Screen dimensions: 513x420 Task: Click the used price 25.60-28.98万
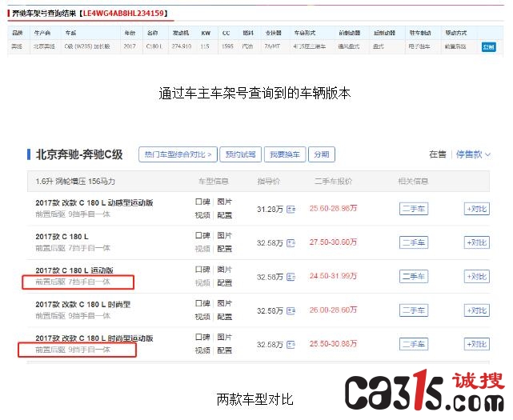point(333,208)
